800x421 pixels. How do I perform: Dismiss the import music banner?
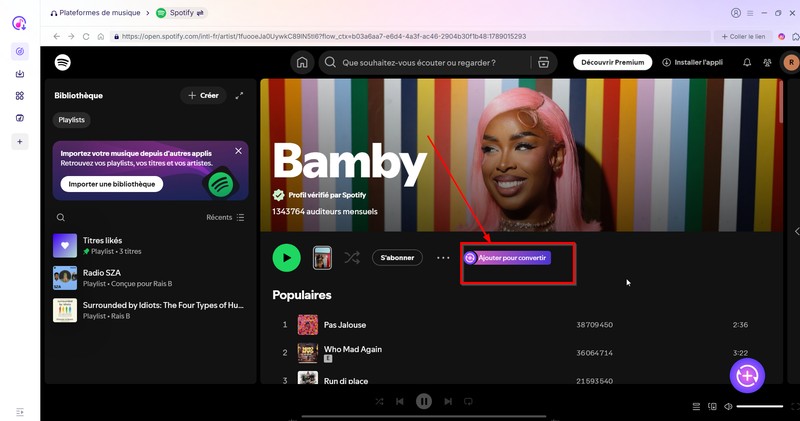click(238, 151)
